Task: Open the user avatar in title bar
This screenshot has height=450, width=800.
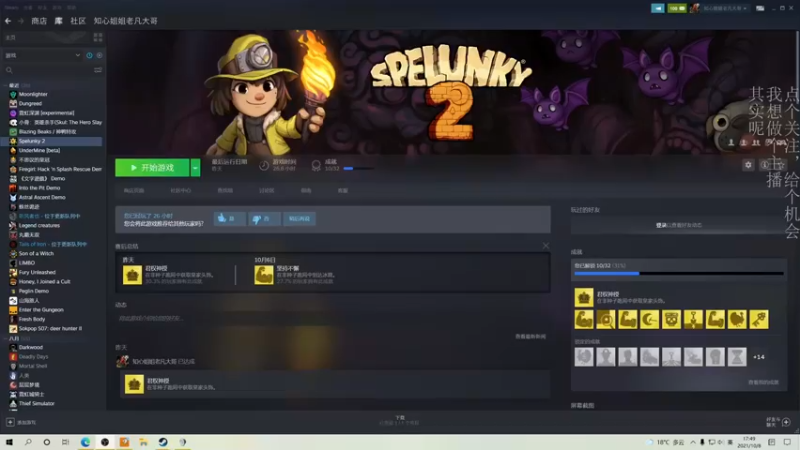Action: point(694,8)
